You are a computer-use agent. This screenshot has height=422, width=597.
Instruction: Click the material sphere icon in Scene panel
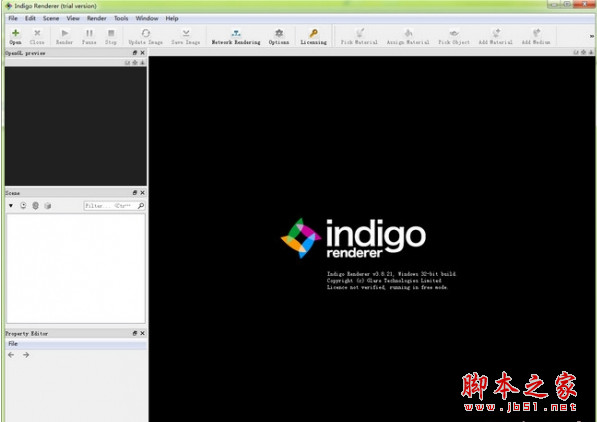point(35,206)
